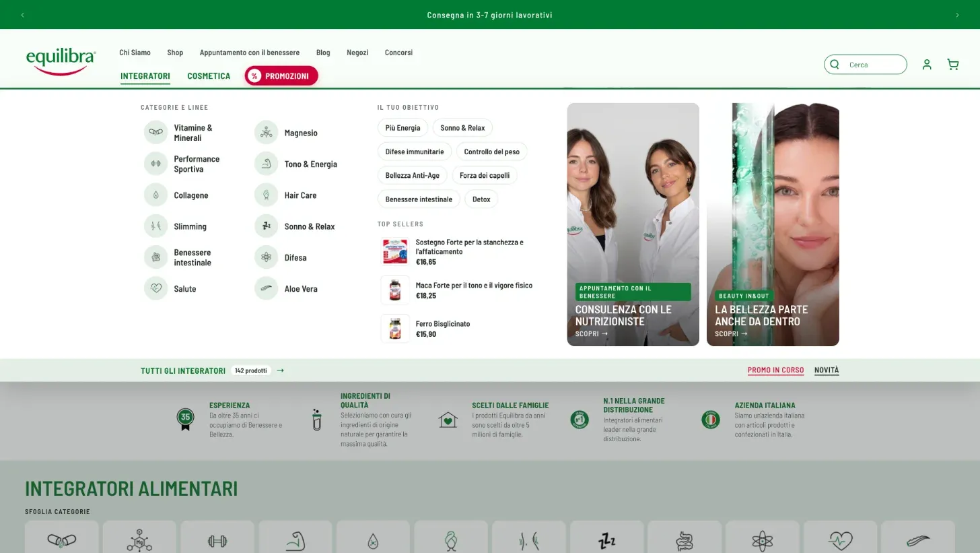Select Slimming category icon

[x=155, y=226]
